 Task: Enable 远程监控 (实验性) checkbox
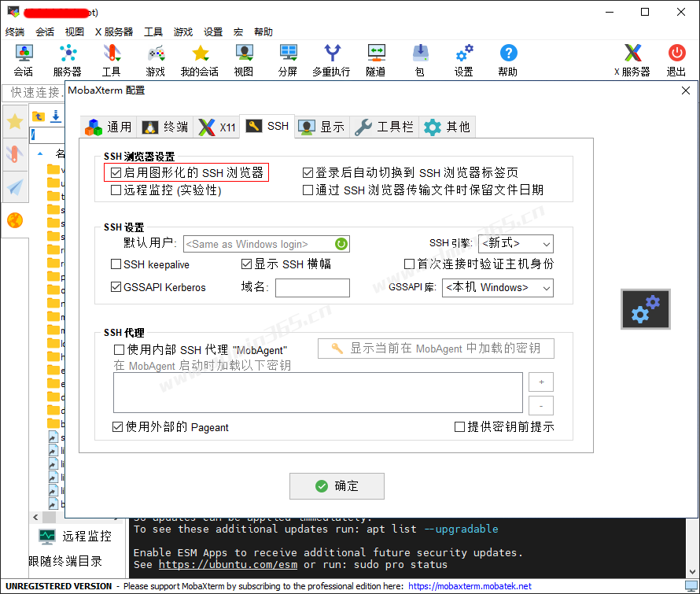pyautogui.click(x=116, y=190)
